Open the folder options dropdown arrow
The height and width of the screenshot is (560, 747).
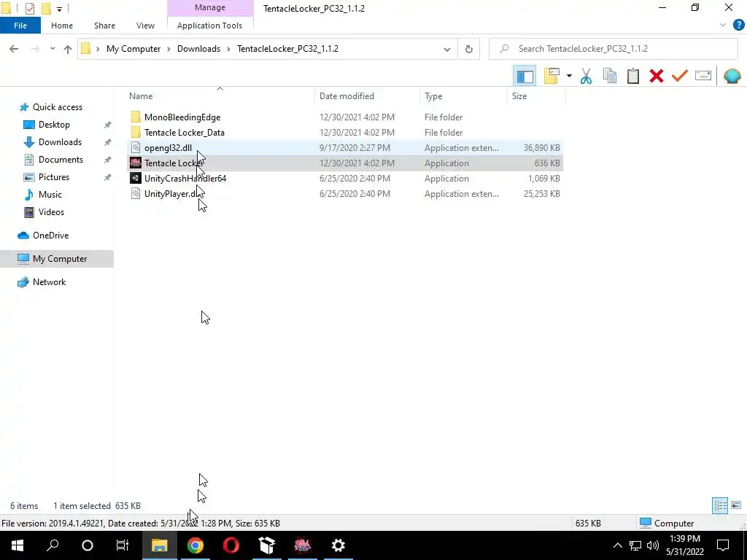569,76
